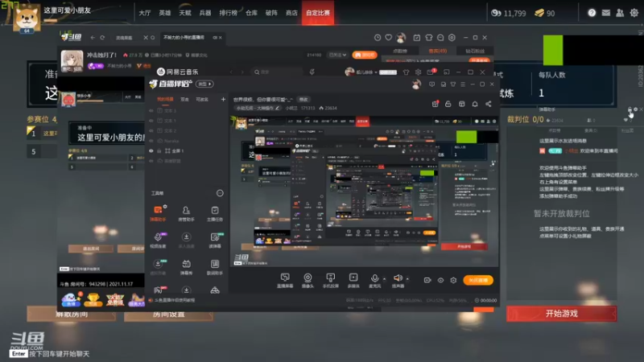Screen dimensions: 644x362
Task: Expand the 已关注 dropdown in Douyu room
Action: click(x=337, y=55)
